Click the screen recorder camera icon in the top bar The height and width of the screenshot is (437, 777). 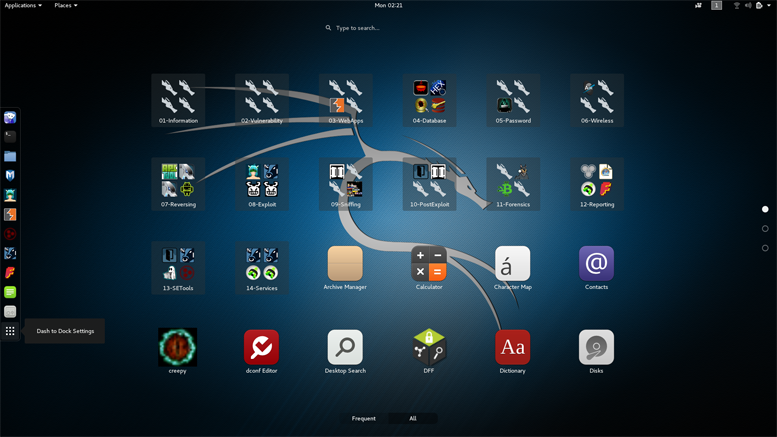coord(698,5)
